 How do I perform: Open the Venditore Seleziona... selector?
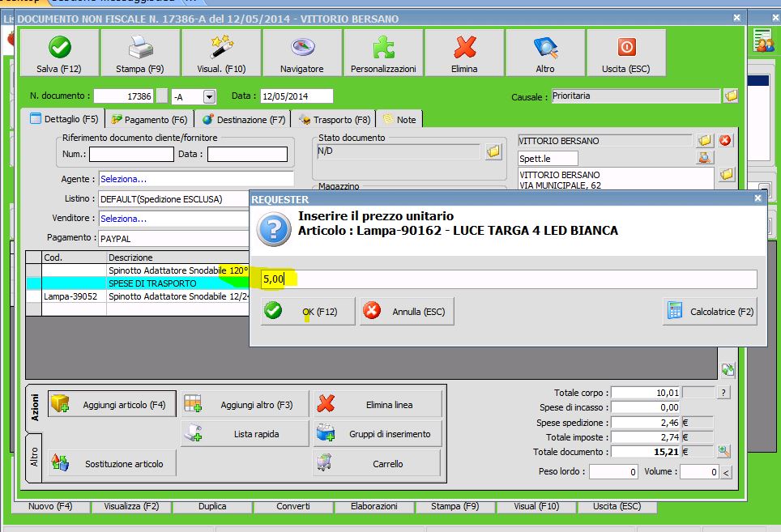(x=174, y=219)
